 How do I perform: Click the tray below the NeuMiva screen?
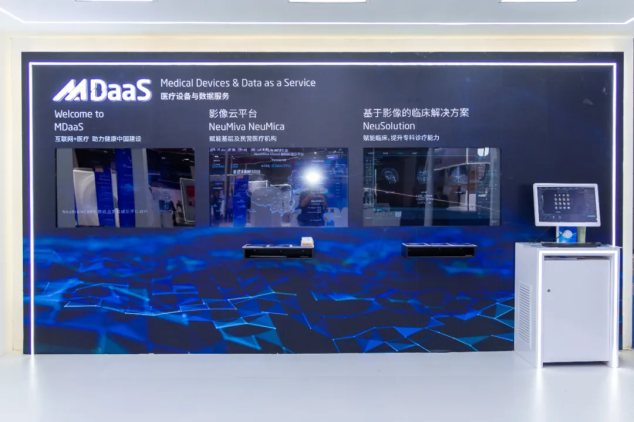[278, 251]
